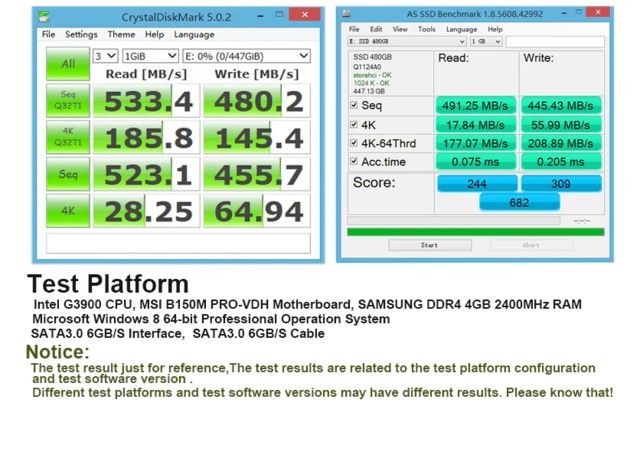640x452 pixels.
Task: Open Help menu in CrystalDiskMark
Action: [154, 34]
